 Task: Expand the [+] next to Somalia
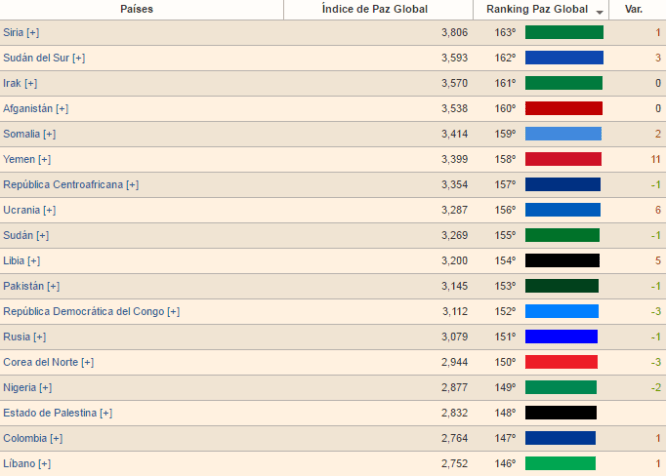pyautogui.click(x=49, y=135)
